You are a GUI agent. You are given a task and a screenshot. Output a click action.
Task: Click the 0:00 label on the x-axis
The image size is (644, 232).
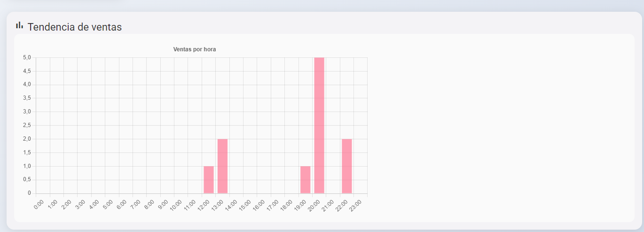click(x=39, y=204)
